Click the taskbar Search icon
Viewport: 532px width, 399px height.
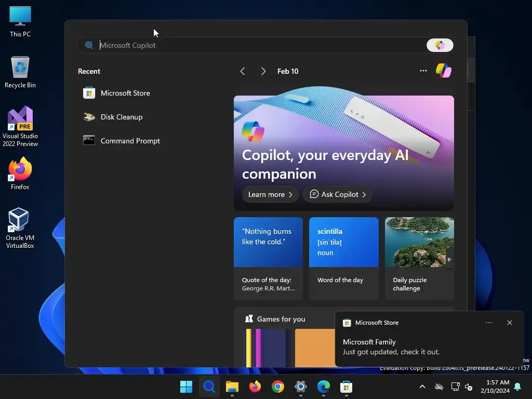(209, 387)
